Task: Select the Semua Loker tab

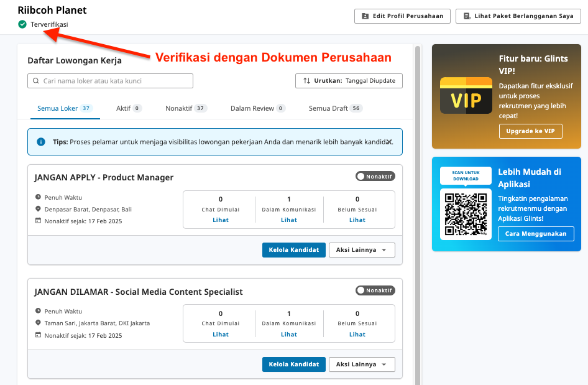Action: (65, 108)
